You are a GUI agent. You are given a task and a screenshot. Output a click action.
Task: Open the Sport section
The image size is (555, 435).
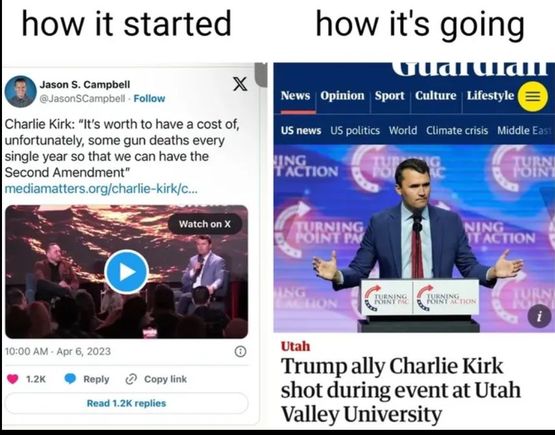389,96
